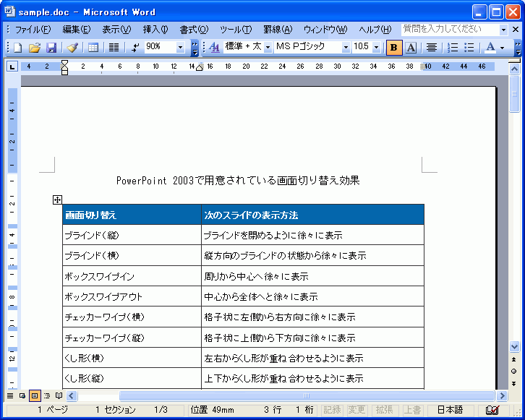Click the 日本語 language status
Image resolution: width=525 pixels, height=420 pixels.
pos(450,410)
